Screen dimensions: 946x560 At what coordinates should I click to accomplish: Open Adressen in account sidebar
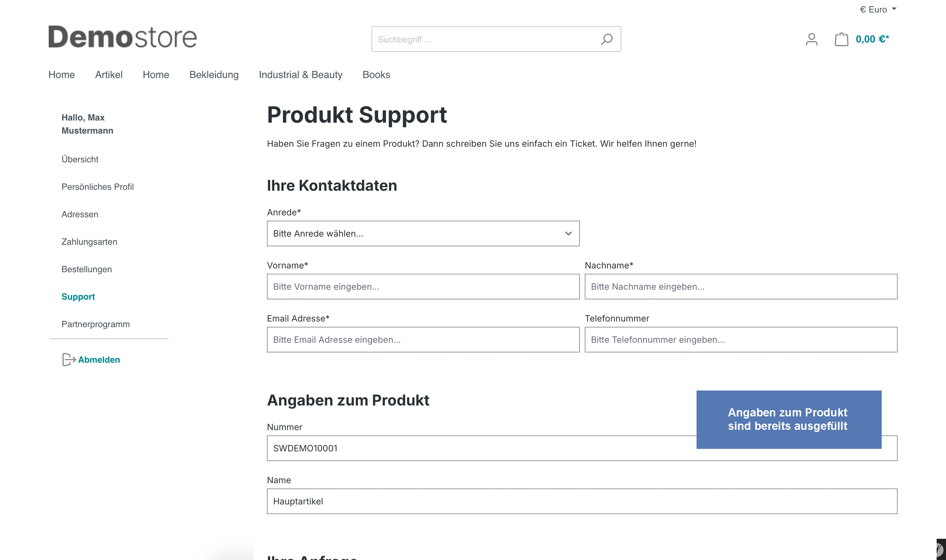coord(80,214)
